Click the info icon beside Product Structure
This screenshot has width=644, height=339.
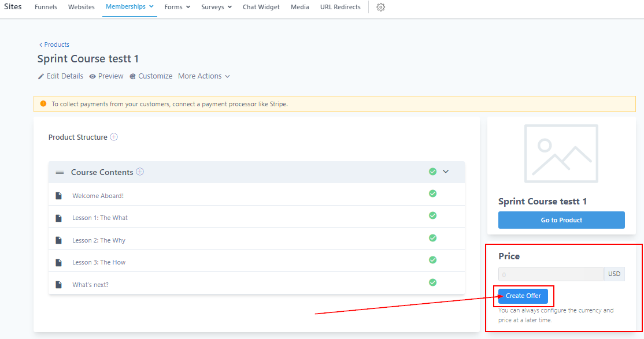[114, 137]
